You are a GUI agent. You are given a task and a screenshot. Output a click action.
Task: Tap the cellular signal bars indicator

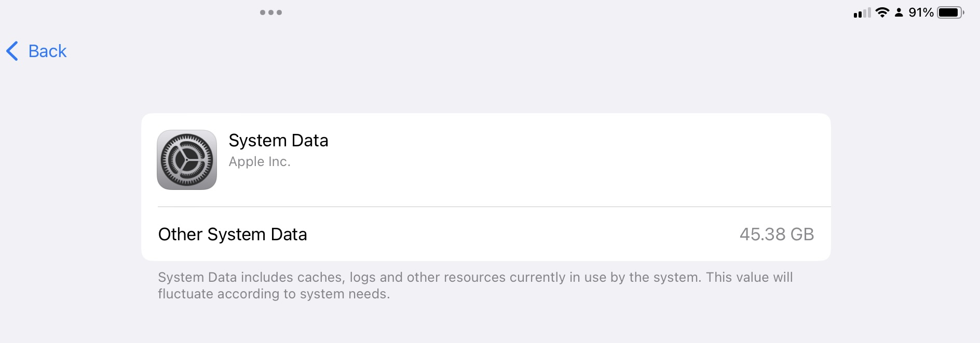(862, 13)
